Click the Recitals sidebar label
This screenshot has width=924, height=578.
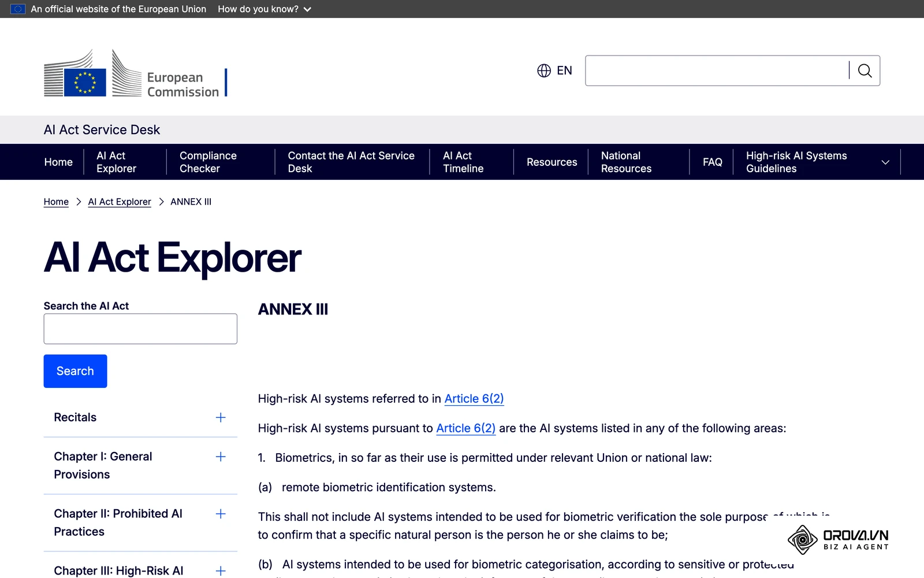(75, 417)
